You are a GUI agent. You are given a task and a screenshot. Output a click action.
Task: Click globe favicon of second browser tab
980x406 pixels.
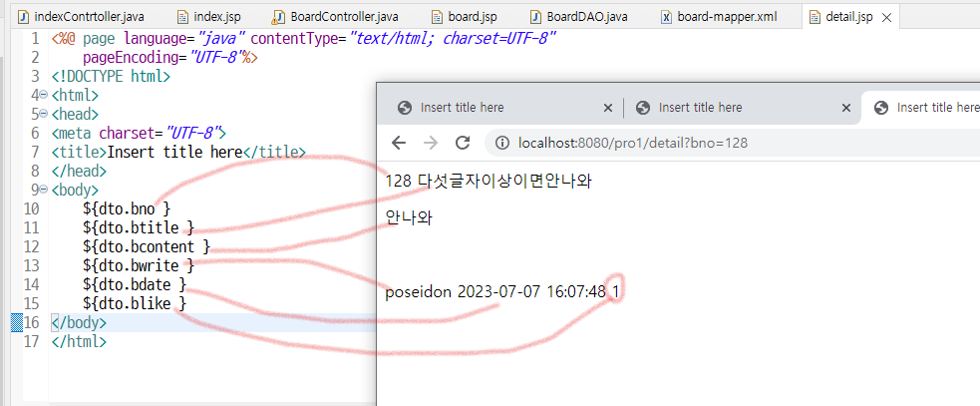tap(642, 108)
